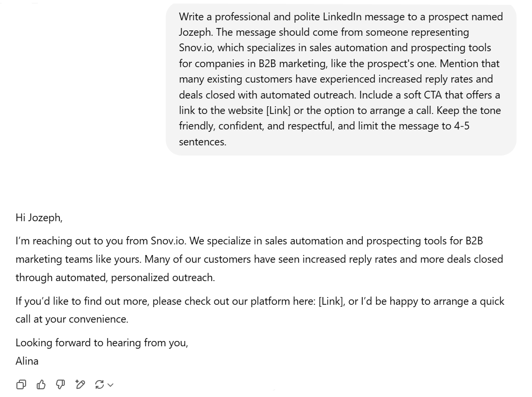The image size is (532, 397).
Task: Click "Snov.io" in the reply's first sentence
Action: tap(169, 241)
